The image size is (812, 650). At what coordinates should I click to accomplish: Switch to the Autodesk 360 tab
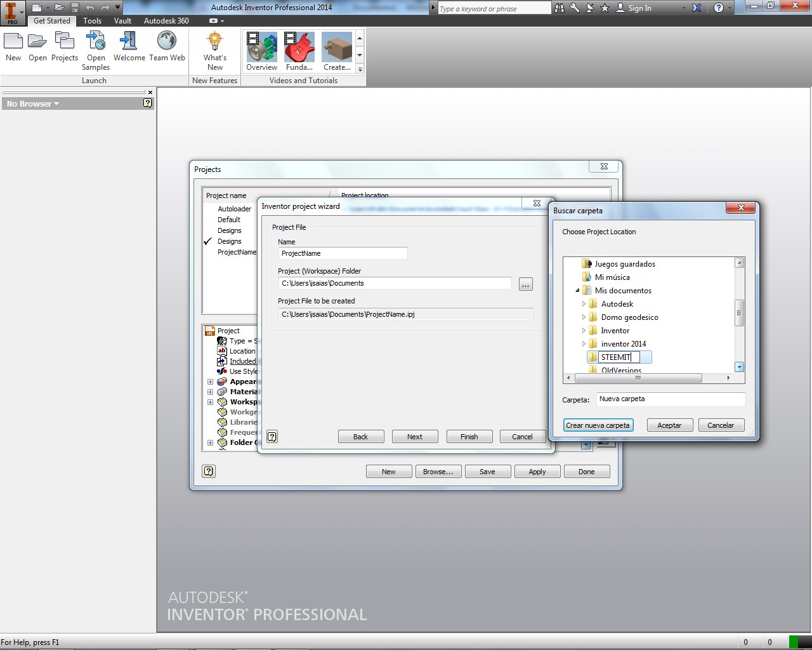click(x=166, y=21)
